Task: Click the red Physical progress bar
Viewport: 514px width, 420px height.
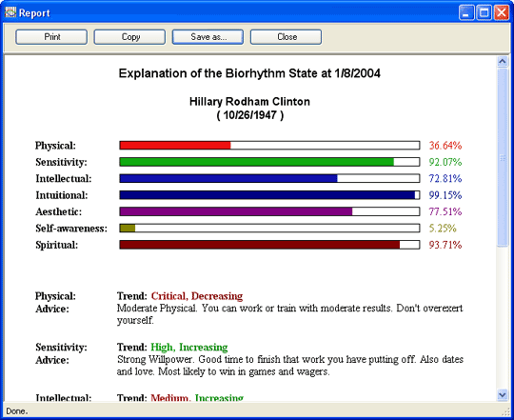Action: 269,146
